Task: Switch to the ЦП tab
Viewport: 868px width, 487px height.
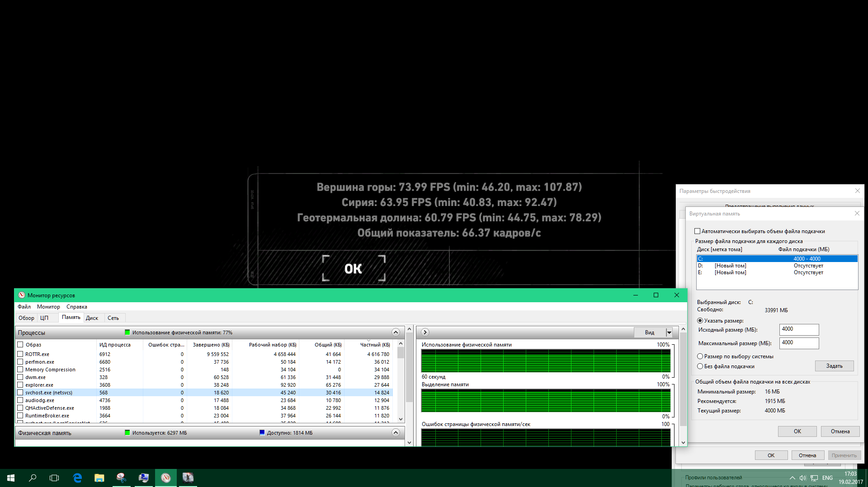Action: pyautogui.click(x=44, y=318)
